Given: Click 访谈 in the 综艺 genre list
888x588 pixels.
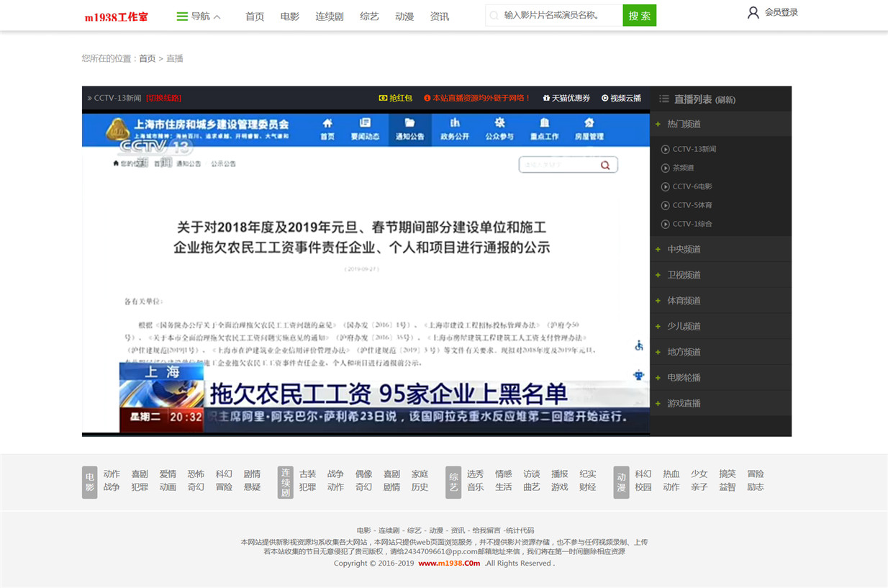Looking at the screenshot, I should pyautogui.click(x=531, y=474).
